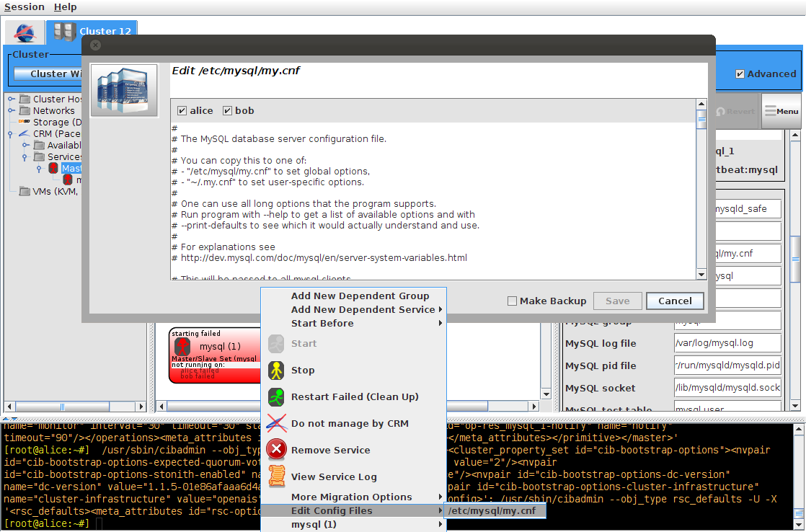The height and width of the screenshot is (532, 806).
Task: Click the CRM (Pacemaker) heartbeat icon
Action: pos(23,133)
